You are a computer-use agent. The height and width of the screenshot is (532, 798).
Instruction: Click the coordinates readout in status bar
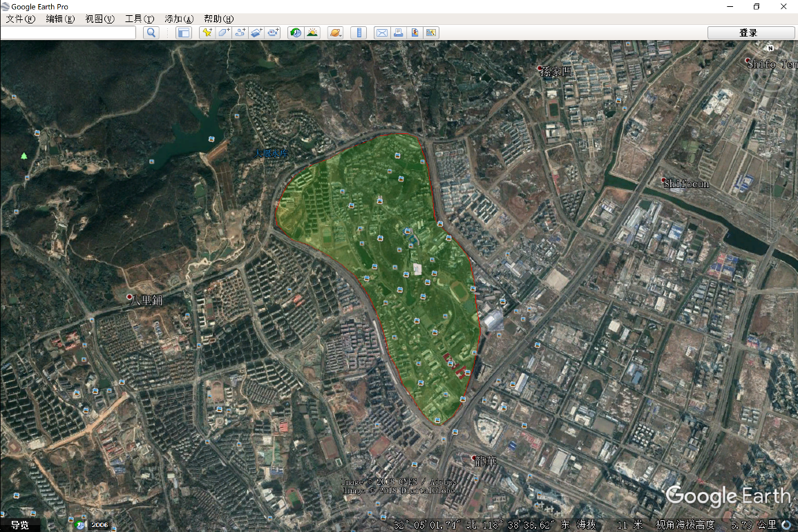(482, 524)
